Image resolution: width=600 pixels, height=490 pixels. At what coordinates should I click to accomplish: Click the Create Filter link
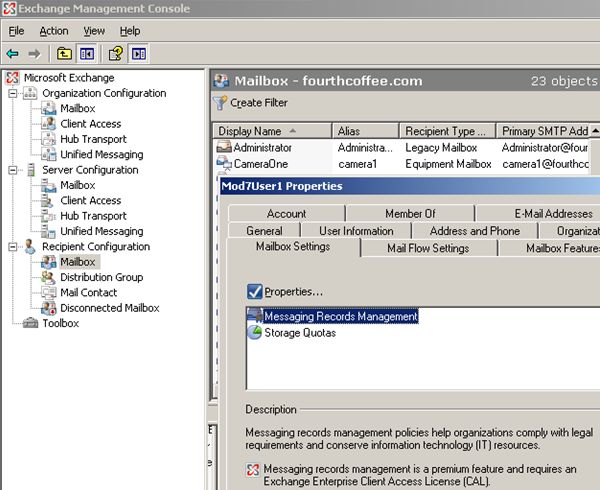click(x=259, y=103)
